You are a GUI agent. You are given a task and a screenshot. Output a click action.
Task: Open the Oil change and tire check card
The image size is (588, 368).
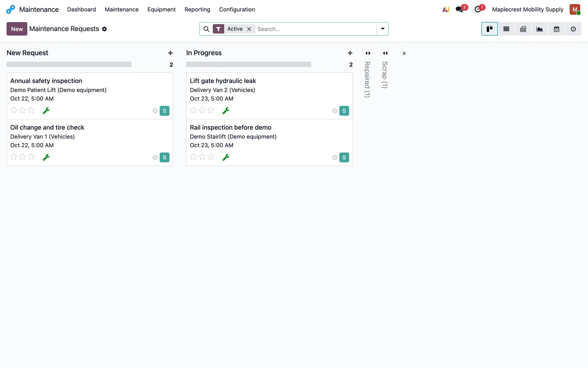(90, 143)
